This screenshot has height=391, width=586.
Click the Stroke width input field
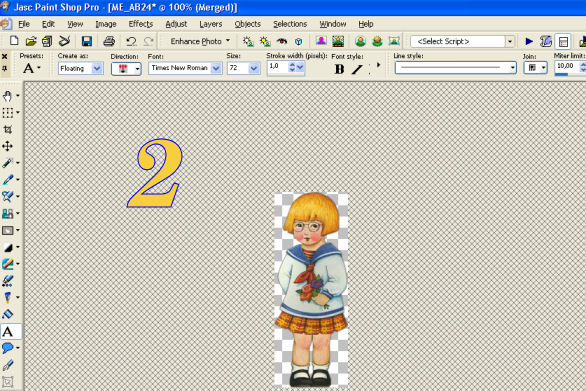click(278, 67)
